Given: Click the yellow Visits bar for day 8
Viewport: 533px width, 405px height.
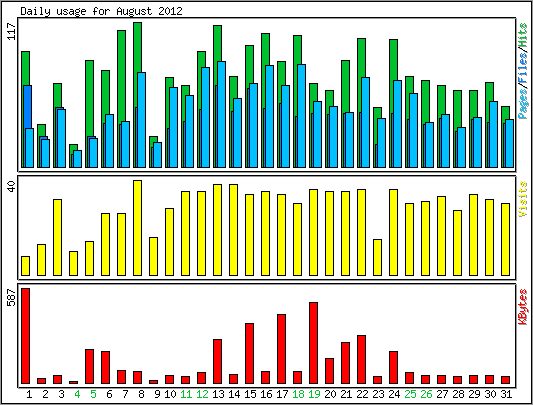Looking at the screenshot, I should 137,228.
